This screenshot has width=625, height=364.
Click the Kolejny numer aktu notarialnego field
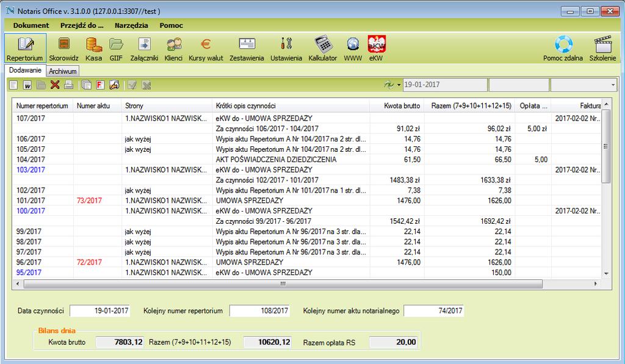pyautogui.click(x=434, y=310)
